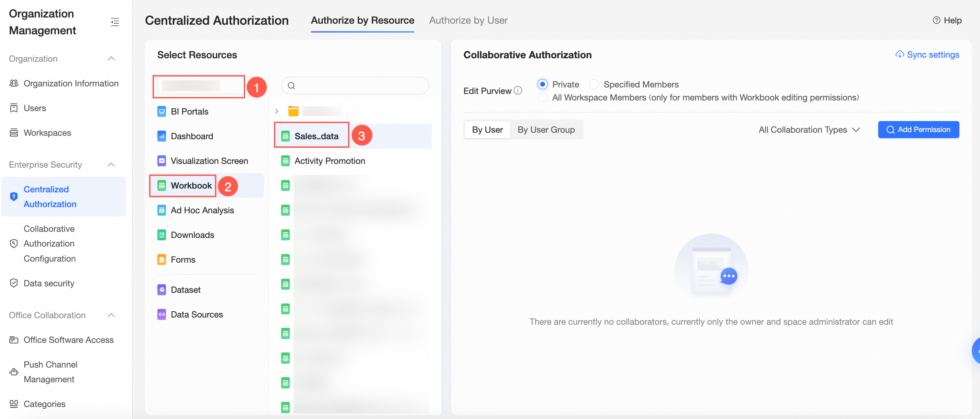Viewport: 980px width, 419px height.
Task: Select the Specified Members radio option
Action: [594, 84]
